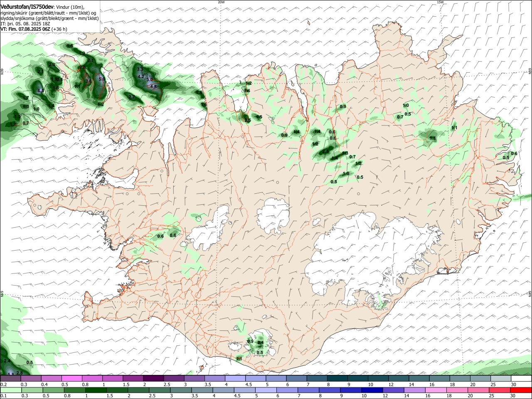The width and height of the screenshot is (532, 399).
Task: Click the '20W' longitude label
Action: coord(221,2)
